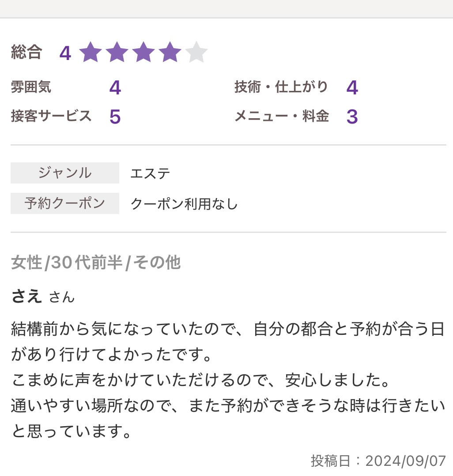Viewport: 453px width, 476px height.
Task: Click the 技術・仕上がり rating label
Action: click(x=281, y=87)
